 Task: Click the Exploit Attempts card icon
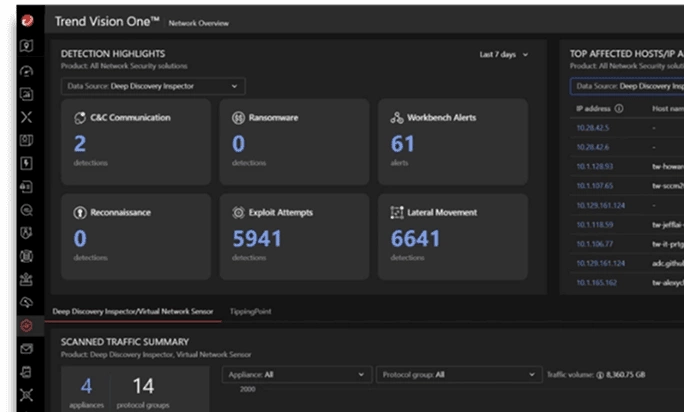tap(238, 213)
